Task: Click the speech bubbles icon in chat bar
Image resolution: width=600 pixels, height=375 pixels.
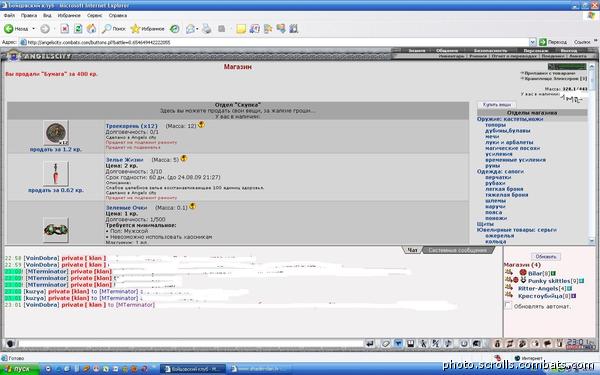Action: click(547, 343)
